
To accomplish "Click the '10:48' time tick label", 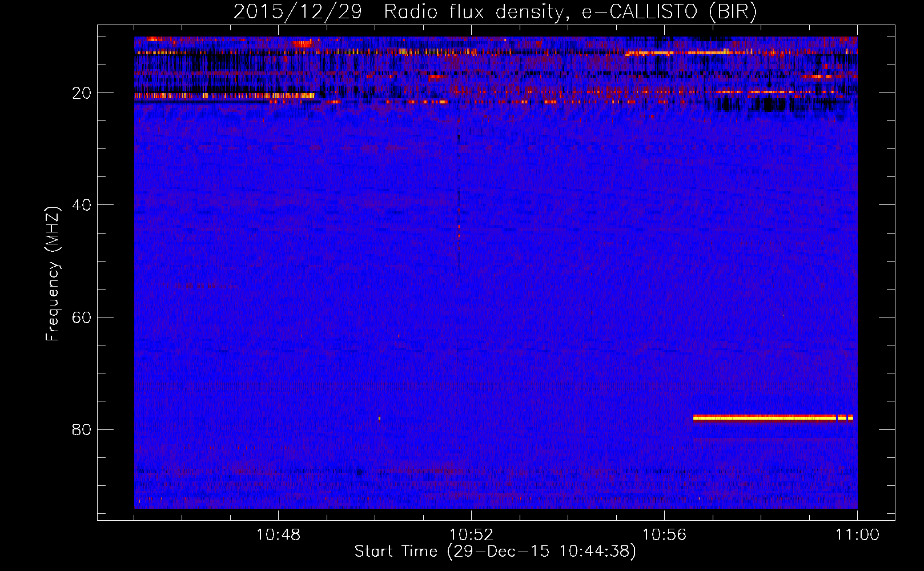I will click(278, 535).
